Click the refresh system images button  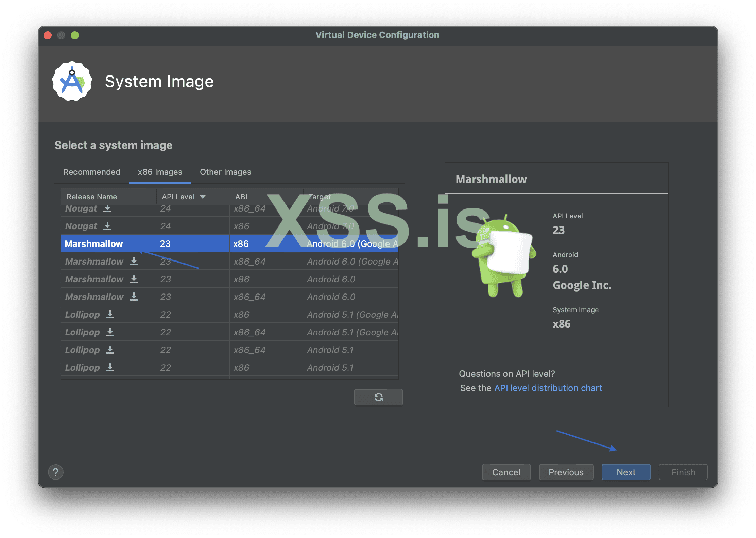coord(378,397)
